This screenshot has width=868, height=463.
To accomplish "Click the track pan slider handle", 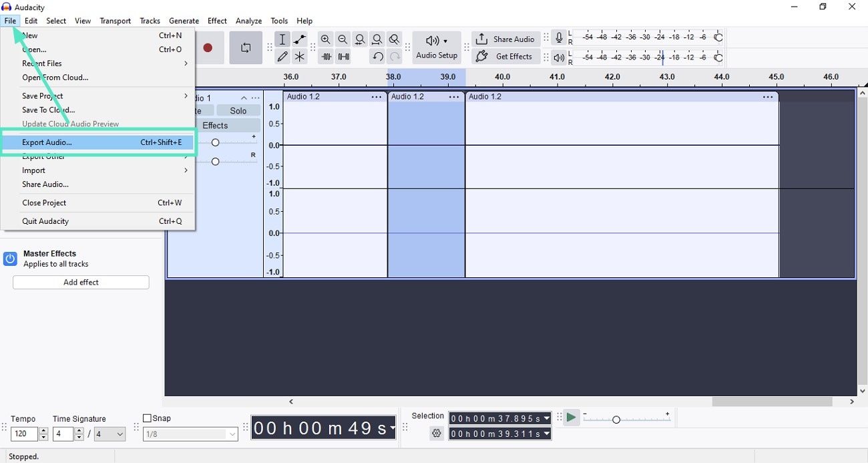I will [215, 161].
